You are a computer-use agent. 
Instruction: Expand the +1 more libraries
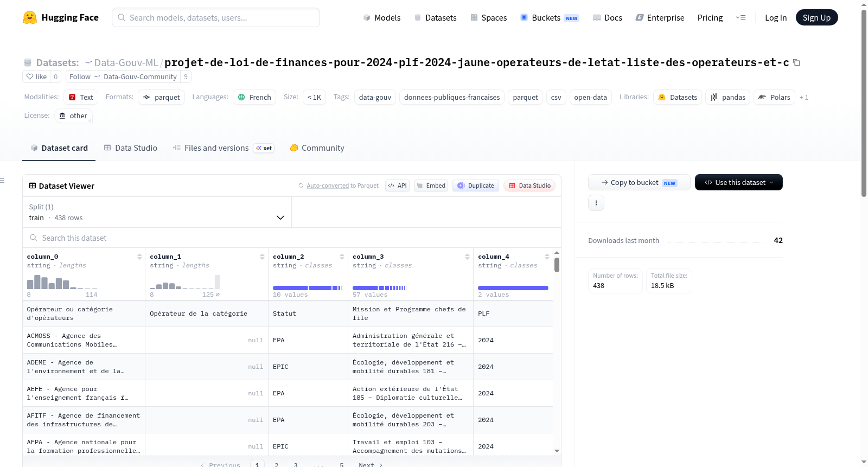click(804, 98)
